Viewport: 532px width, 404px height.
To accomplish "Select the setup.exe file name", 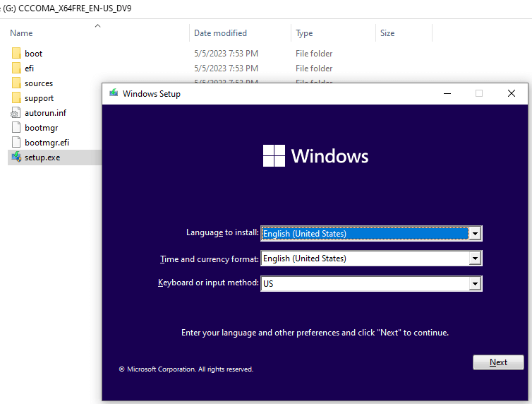I will [42, 158].
